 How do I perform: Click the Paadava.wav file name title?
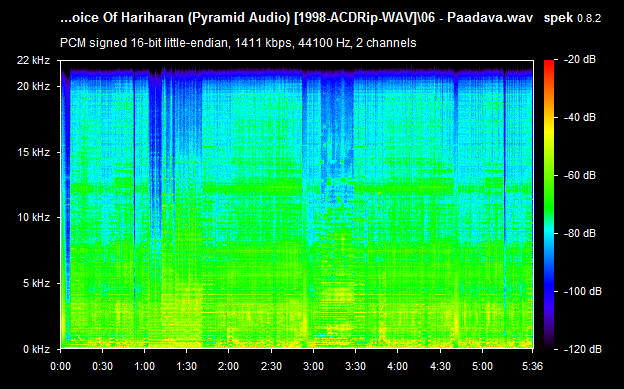(x=490, y=18)
